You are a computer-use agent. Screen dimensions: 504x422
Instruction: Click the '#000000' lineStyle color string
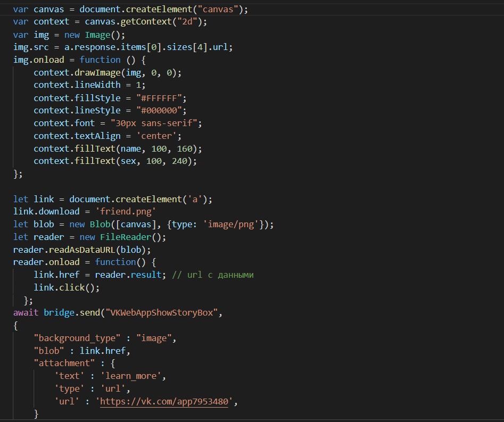click(159, 111)
